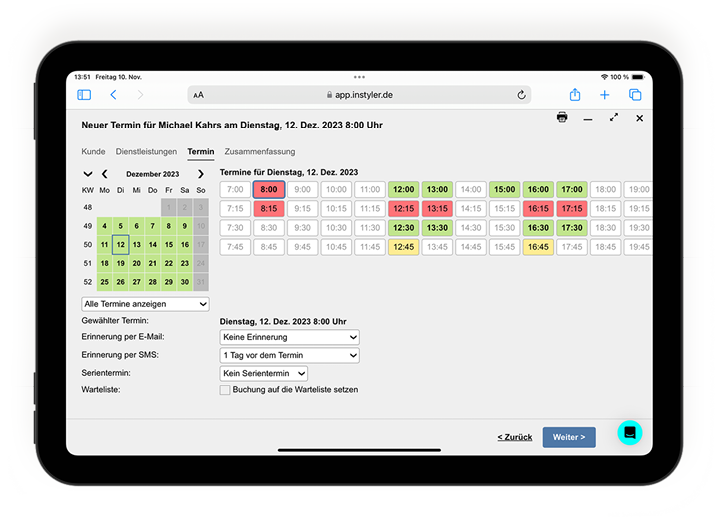The width and height of the screenshot is (716, 520).
Task: Expand dialog with the fullscreen arrows icon
Action: pyautogui.click(x=614, y=118)
